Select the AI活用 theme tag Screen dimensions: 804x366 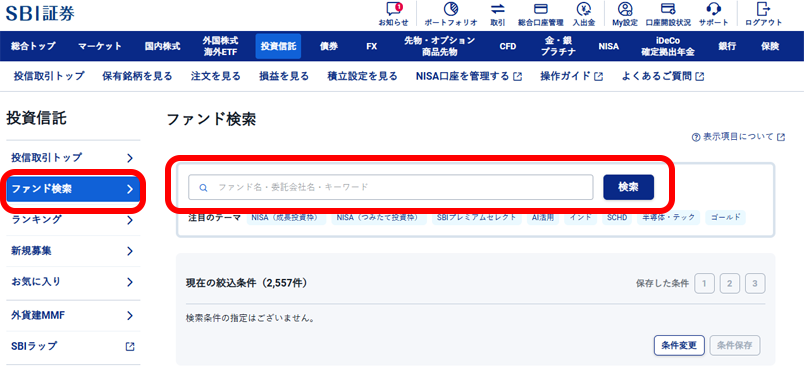coord(543,217)
